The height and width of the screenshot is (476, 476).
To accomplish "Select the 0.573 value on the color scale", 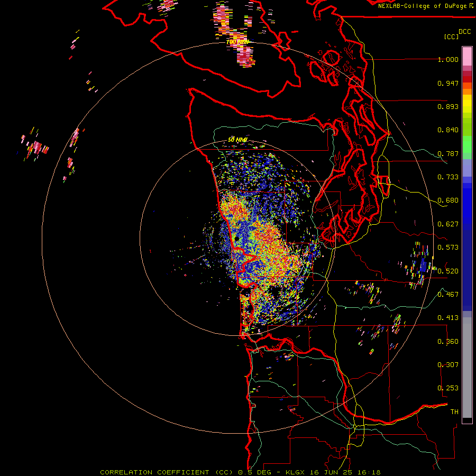I will point(448,248).
